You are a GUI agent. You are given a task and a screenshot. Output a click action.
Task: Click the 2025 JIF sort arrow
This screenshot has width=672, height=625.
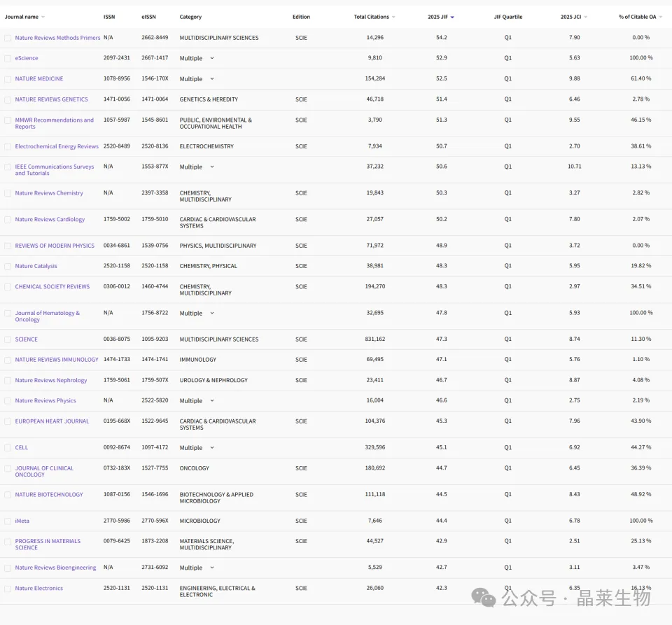pyautogui.click(x=452, y=17)
